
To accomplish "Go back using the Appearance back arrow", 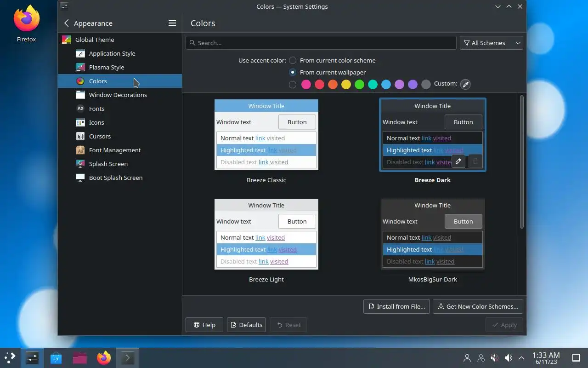I will point(67,23).
